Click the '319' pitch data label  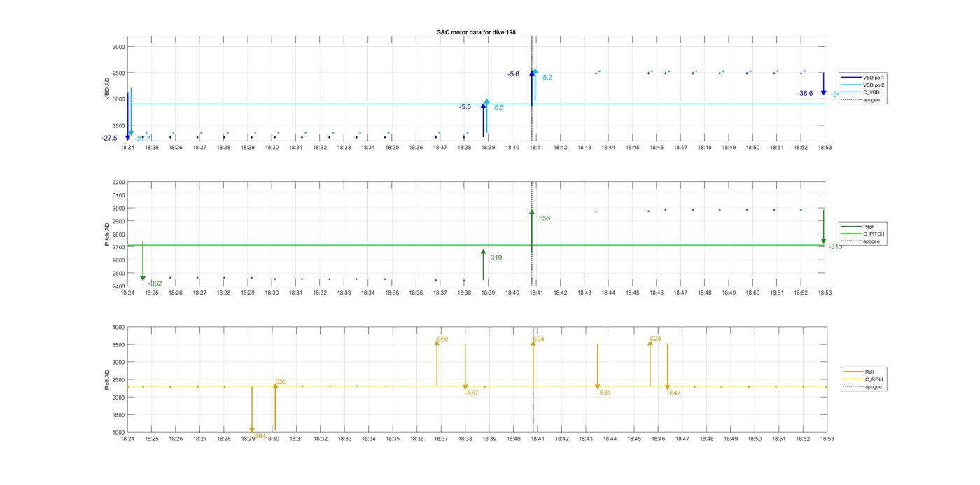click(x=496, y=258)
